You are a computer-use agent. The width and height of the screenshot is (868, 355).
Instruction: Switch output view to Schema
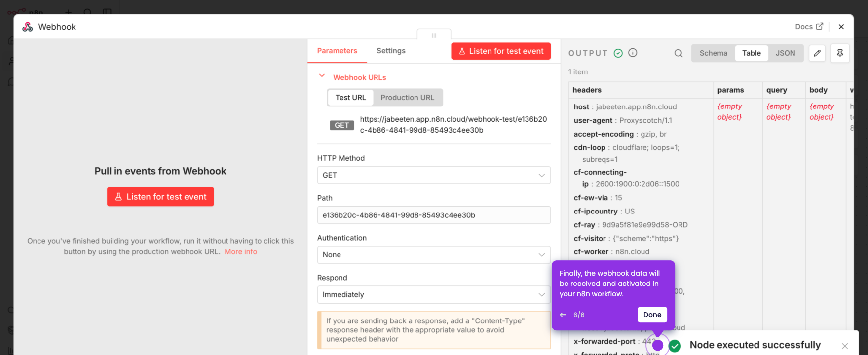pos(713,53)
